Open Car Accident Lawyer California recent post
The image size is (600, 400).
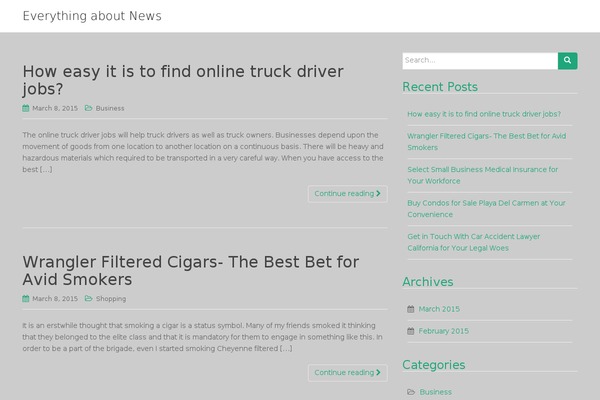473,242
